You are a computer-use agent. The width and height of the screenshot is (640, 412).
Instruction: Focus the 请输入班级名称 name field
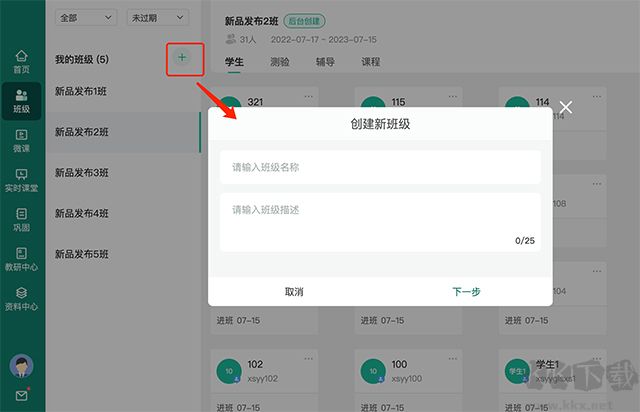380,167
